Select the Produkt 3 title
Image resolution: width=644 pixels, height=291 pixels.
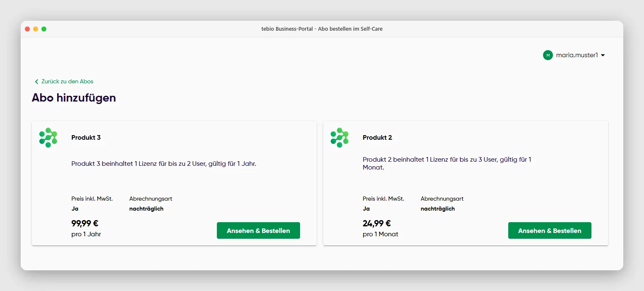[x=86, y=138]
